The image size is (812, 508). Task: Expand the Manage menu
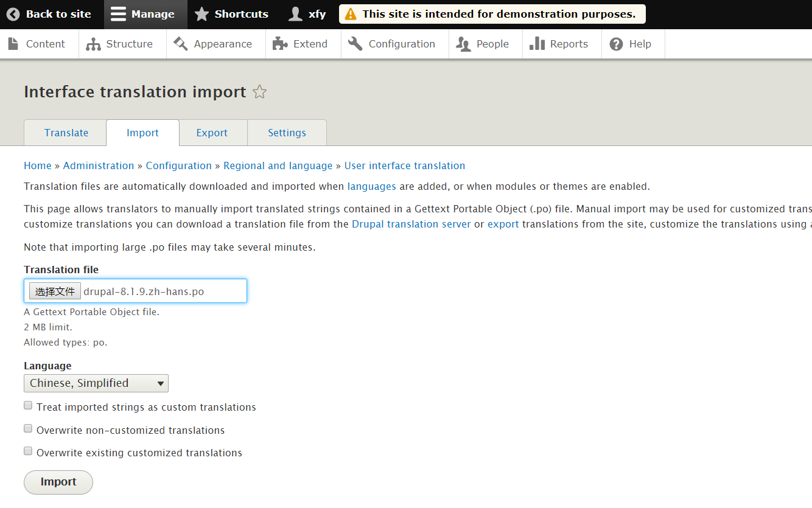tap(145, 13)
